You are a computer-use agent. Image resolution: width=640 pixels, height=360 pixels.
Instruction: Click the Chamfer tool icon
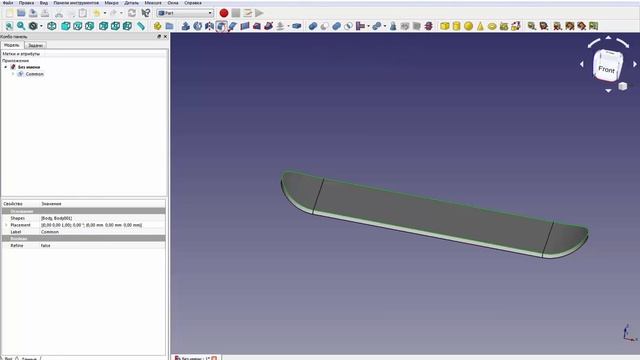click(233, 26)
